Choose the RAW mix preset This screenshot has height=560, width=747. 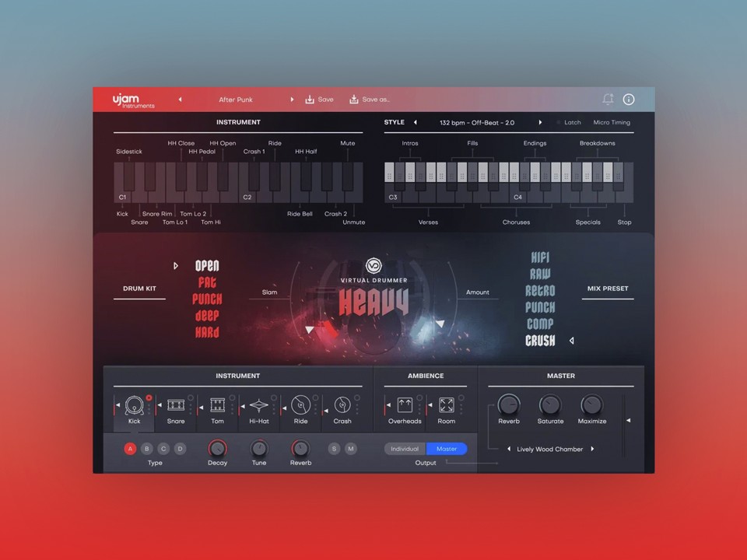(540, 275)
